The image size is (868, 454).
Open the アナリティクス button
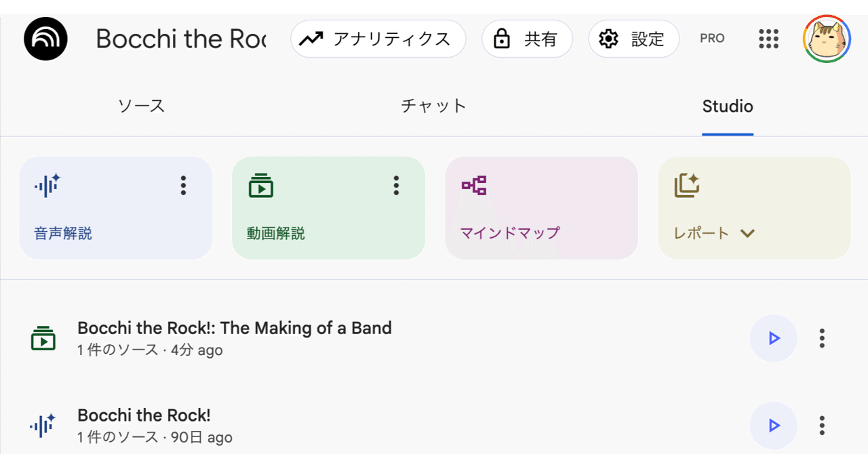pos(378,39)
